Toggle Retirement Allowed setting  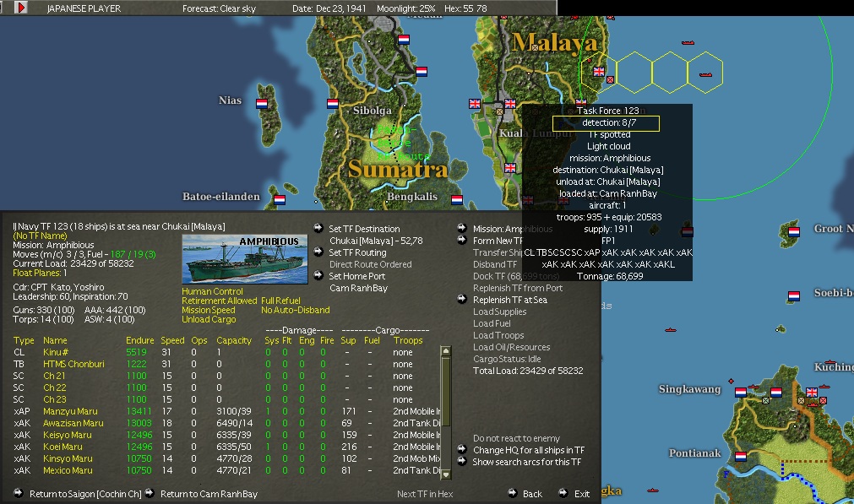220,301
